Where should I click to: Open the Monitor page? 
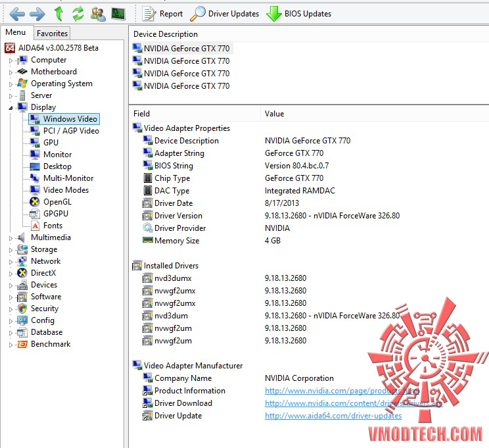coord(51,155)
